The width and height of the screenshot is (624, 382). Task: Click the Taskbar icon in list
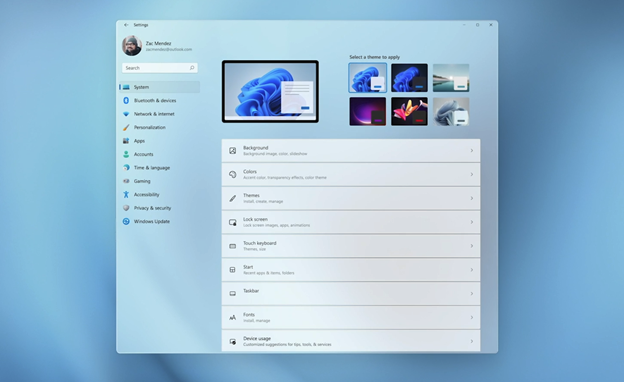[x=233, y=294]
